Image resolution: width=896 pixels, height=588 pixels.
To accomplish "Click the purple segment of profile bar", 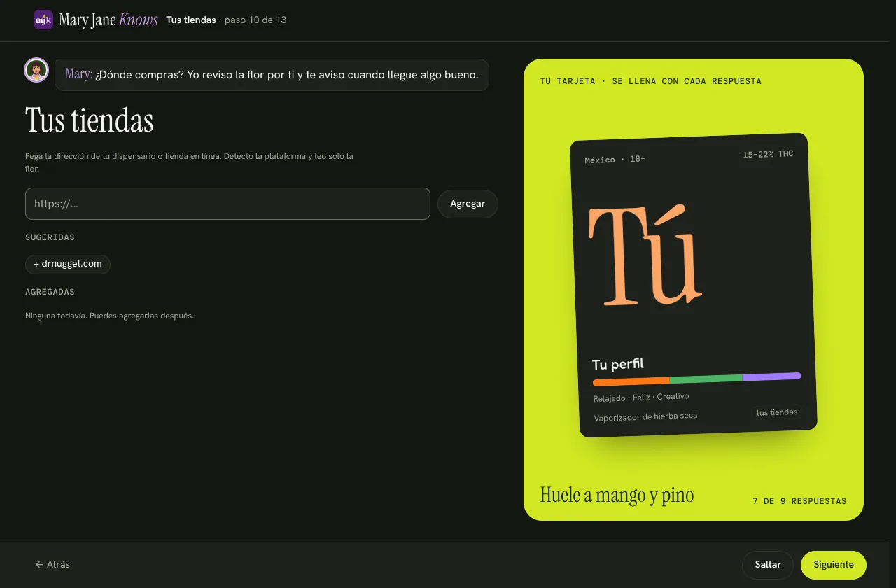I will point(771,377).
